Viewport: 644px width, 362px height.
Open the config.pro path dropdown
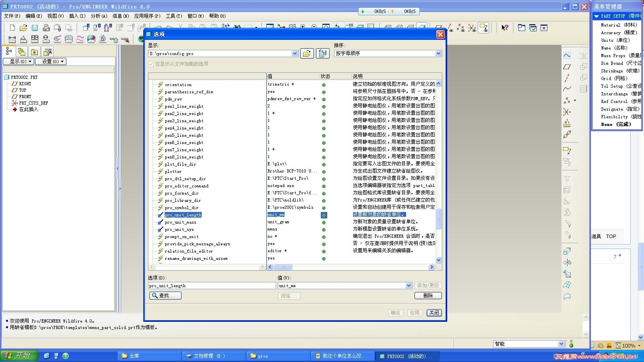tap(295, 53)
